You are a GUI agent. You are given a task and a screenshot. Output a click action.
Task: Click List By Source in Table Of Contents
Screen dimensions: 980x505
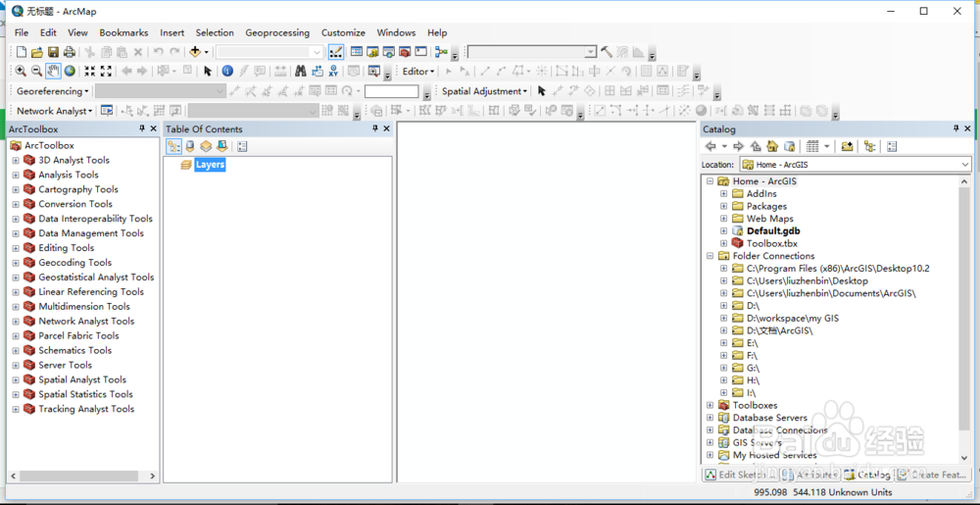[x=191, y=146]
